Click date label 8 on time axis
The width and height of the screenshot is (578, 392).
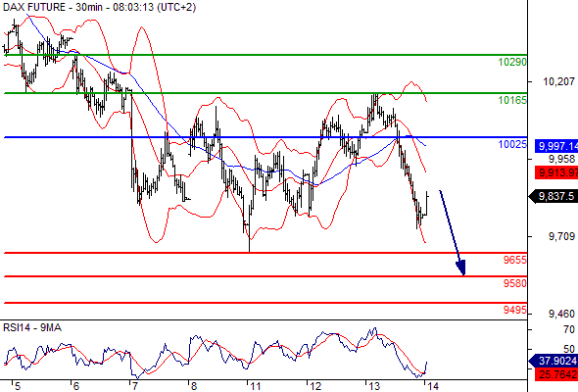194,386
